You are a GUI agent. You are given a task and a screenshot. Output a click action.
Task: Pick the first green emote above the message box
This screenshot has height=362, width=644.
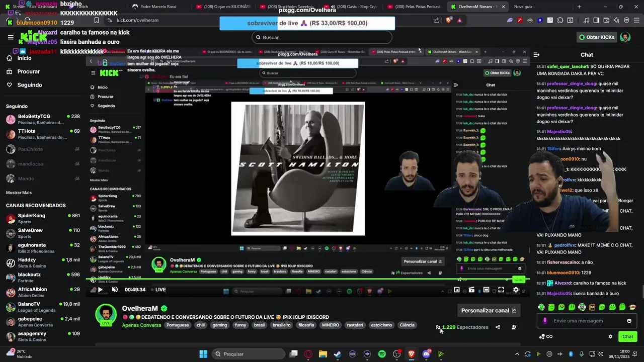[541, 307]
